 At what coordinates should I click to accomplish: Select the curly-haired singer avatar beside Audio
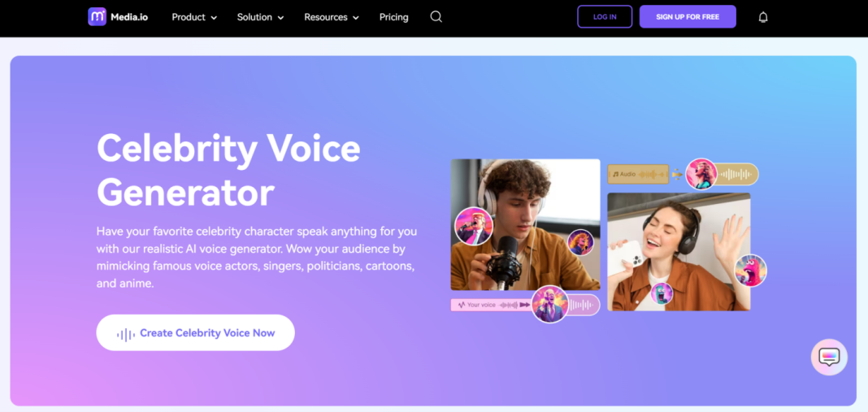(701, 175)
